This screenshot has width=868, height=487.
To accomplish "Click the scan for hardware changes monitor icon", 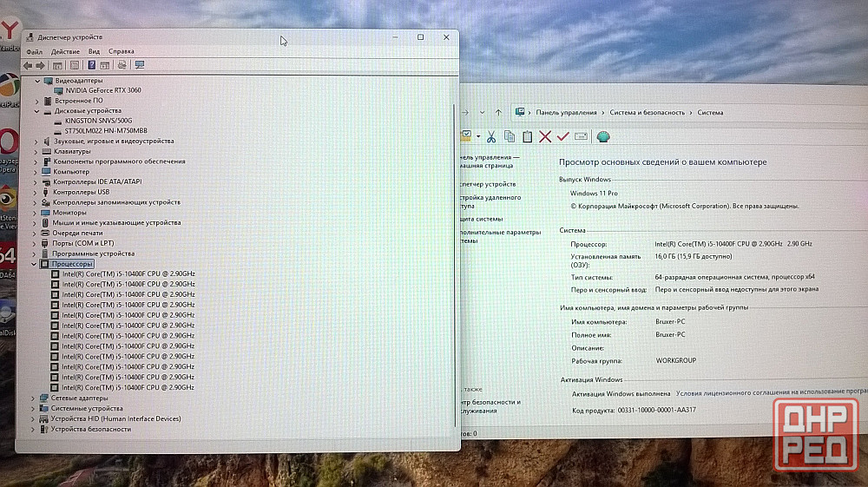I will 139,65.
